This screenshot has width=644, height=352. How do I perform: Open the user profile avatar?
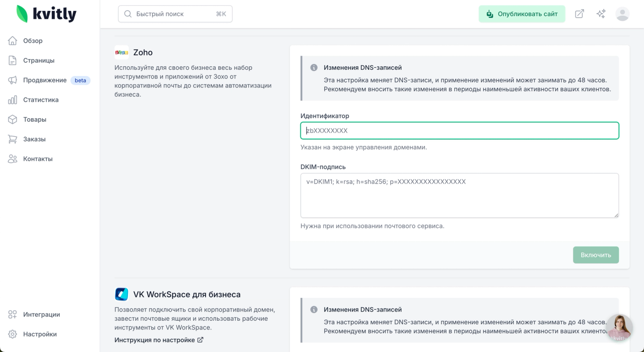(622, 14)
